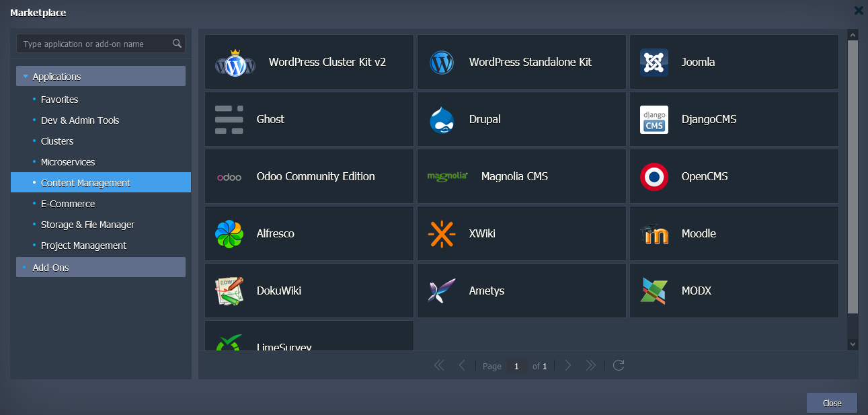Screen dimensions: 868x415
Task: Click the MODX logo icon
Action: pos(654,291)
